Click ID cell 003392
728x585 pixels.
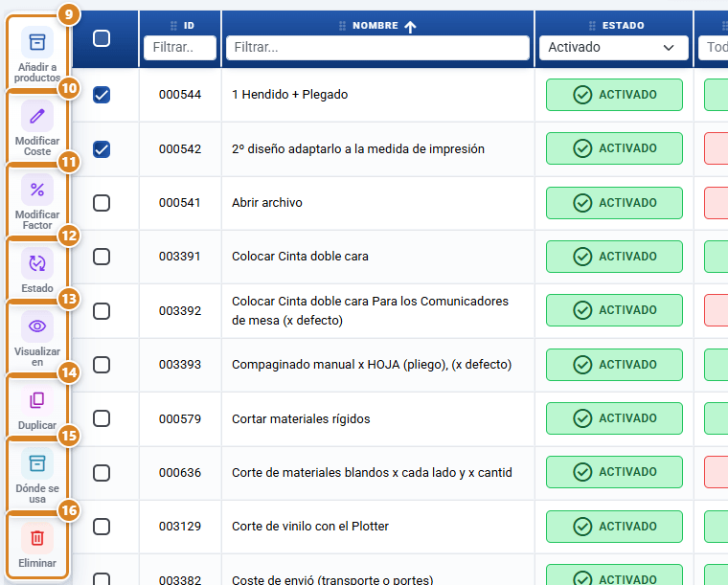tap(180, 311)
